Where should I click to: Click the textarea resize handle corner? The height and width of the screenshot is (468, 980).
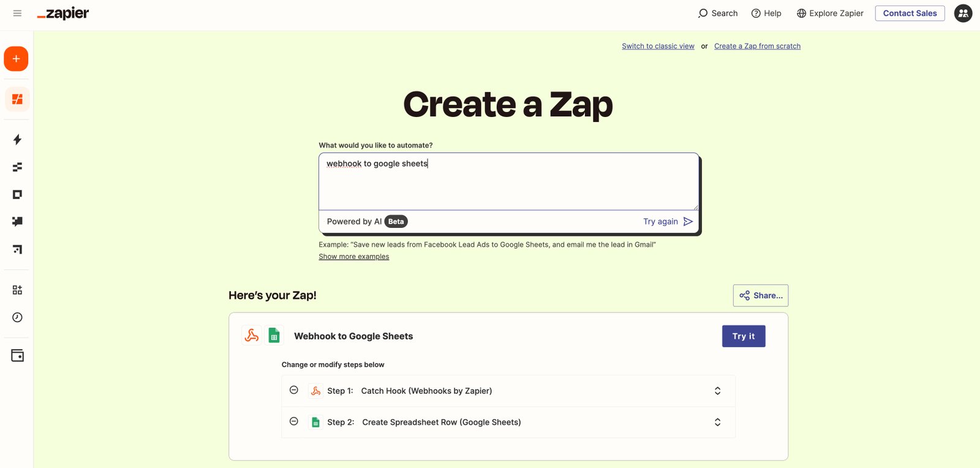click(x=695, y=207)
